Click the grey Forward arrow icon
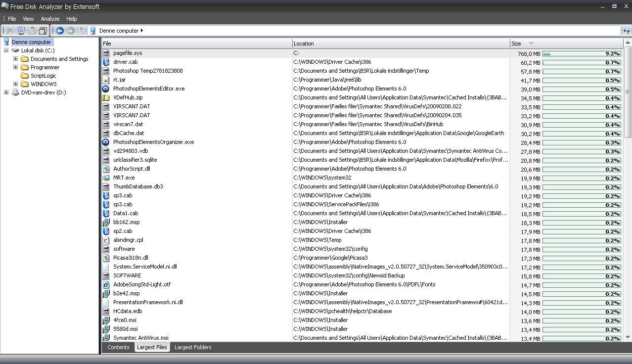 (x=71, y=31)
